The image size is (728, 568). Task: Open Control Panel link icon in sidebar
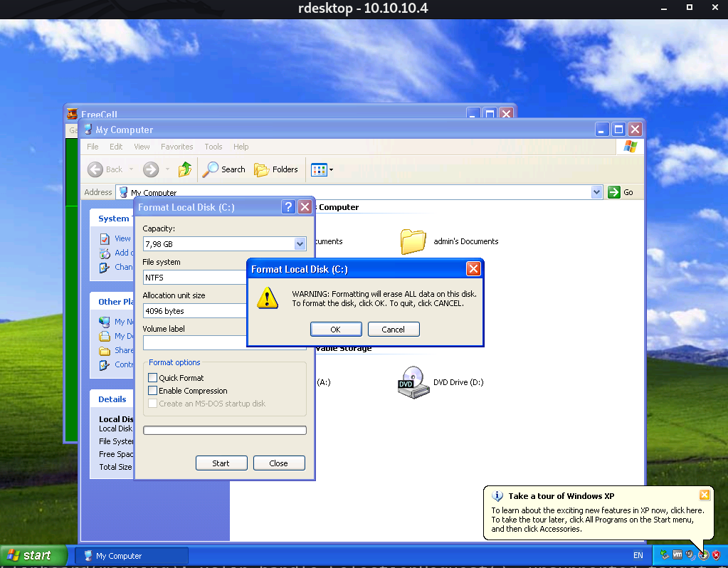[x=105, y=365]
